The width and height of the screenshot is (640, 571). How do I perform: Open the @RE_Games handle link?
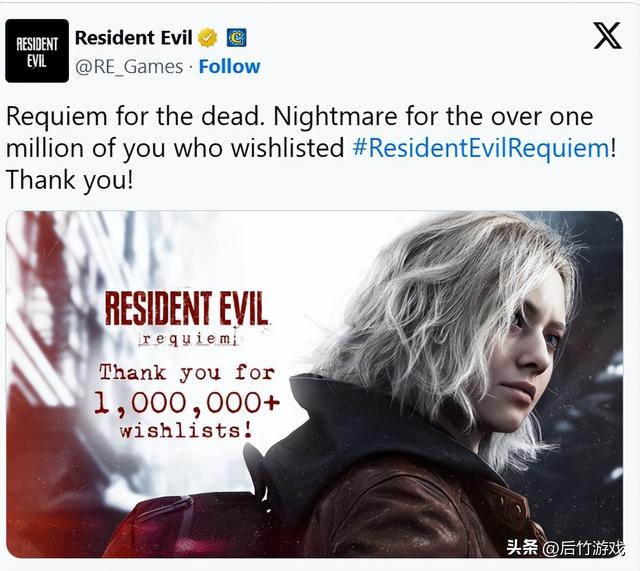(x=129, y=67)
